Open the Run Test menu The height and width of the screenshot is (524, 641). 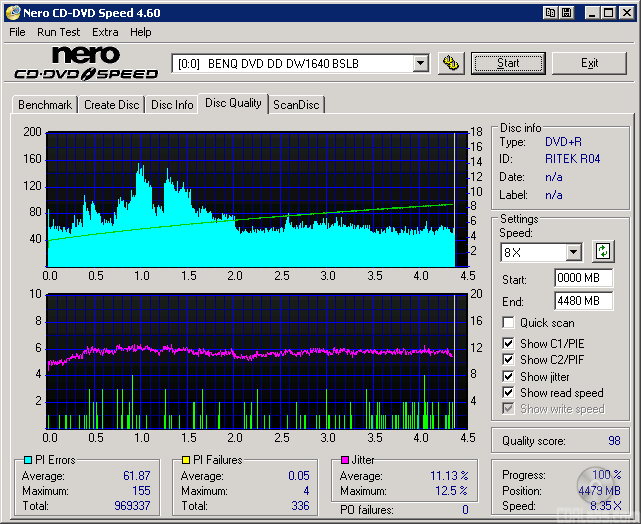tap(58, 32)
